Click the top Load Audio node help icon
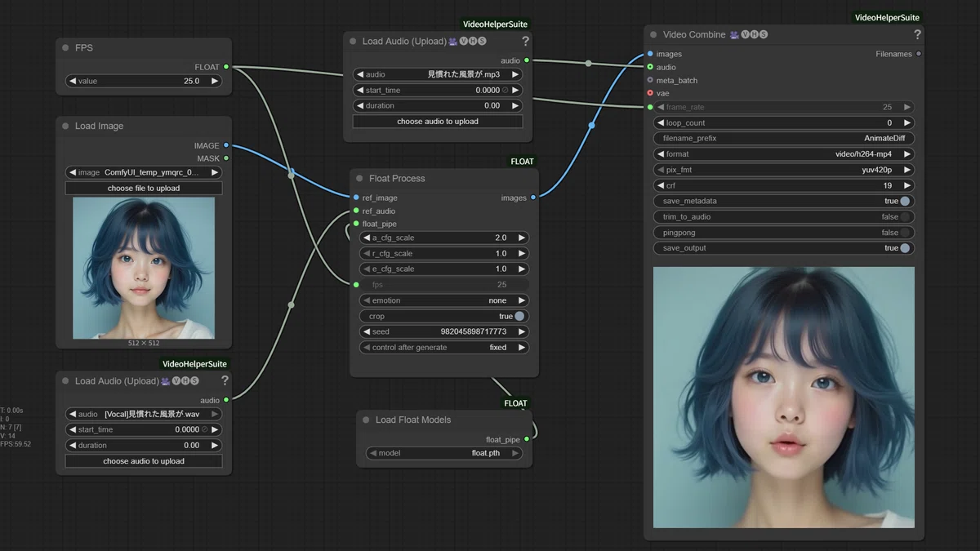The width and height of the screenshot is (980, 551). pos(525,42)
